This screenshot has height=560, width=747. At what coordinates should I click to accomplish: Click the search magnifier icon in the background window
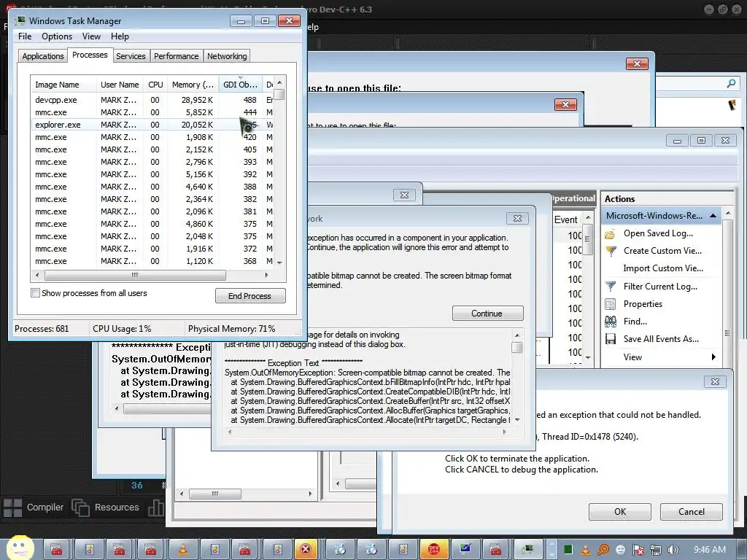[731, 83]
